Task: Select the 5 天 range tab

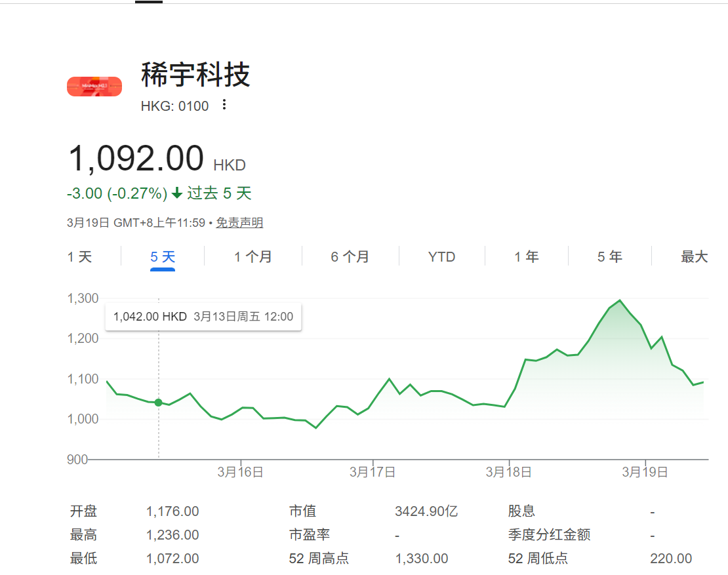Action: (x=163, y=256)
